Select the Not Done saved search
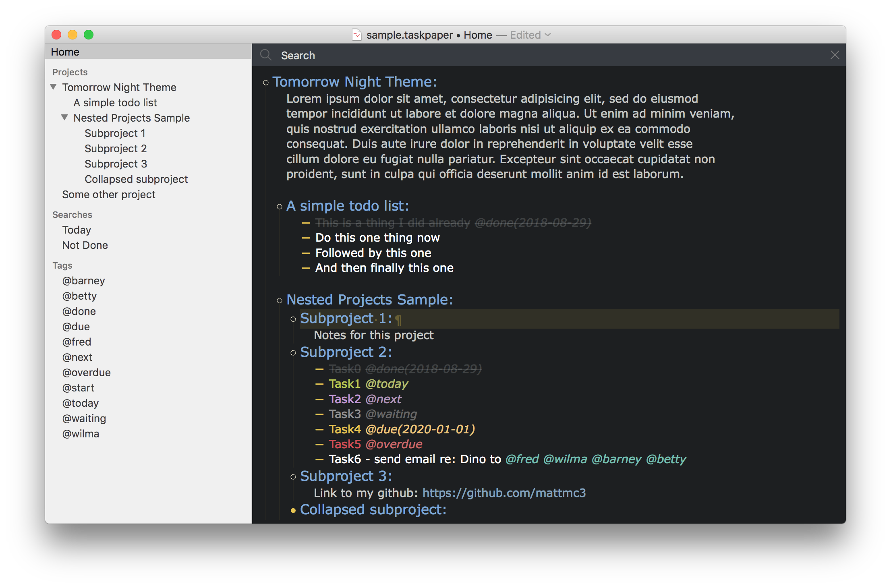This screenshot has width=891, height=588. pos(85,245)
